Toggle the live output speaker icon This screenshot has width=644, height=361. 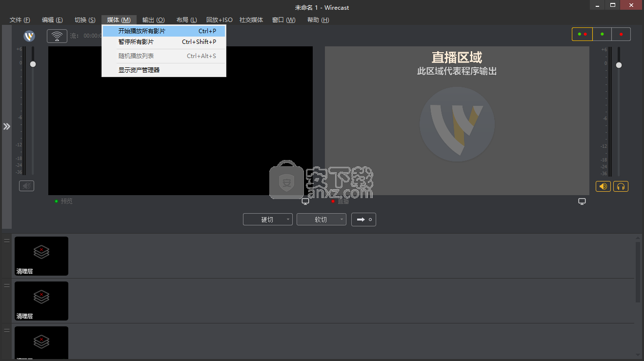[603, 186]
